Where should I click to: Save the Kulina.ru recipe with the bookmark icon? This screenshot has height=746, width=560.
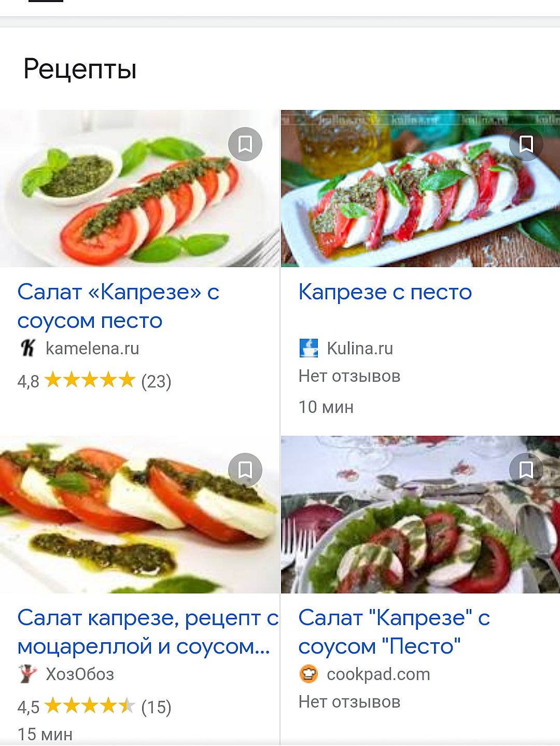tap(526, 144)
